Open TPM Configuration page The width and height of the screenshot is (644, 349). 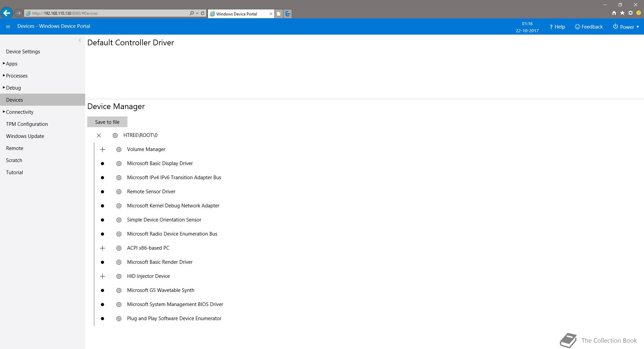pyautogui.click(x=27, y=124)
